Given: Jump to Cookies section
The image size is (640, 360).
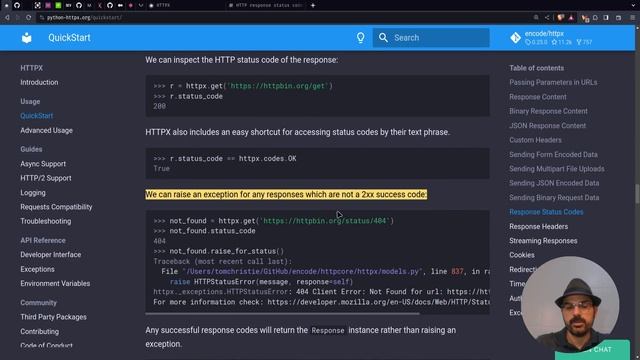Looking at the screenshot, I should (x=522, y=255).
